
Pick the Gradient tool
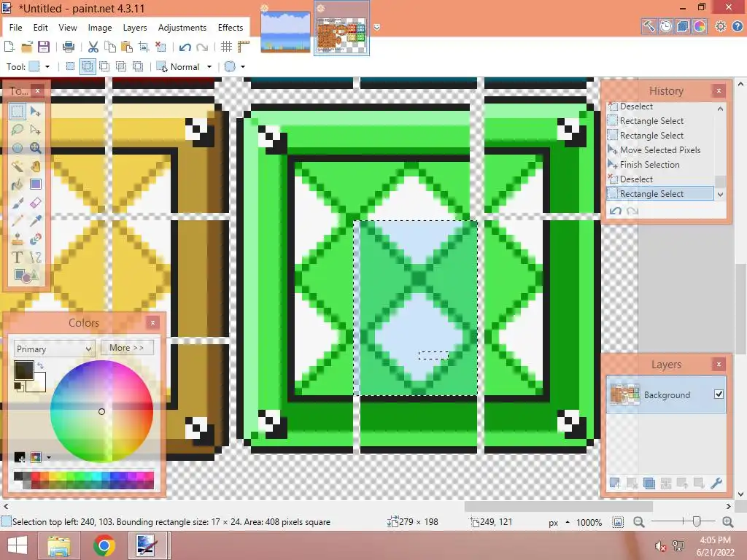(x=35, y=184)
